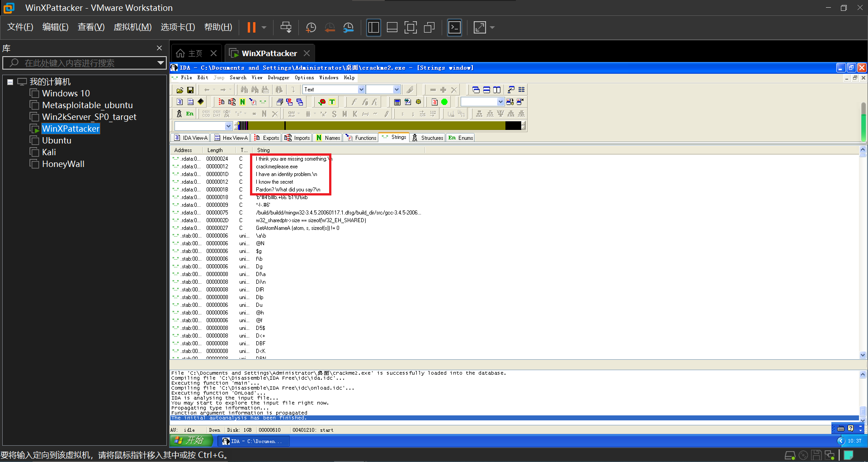Select the "I know the secret" string row
This screenshot has width=868, height=462.
(x=274, y=182)
